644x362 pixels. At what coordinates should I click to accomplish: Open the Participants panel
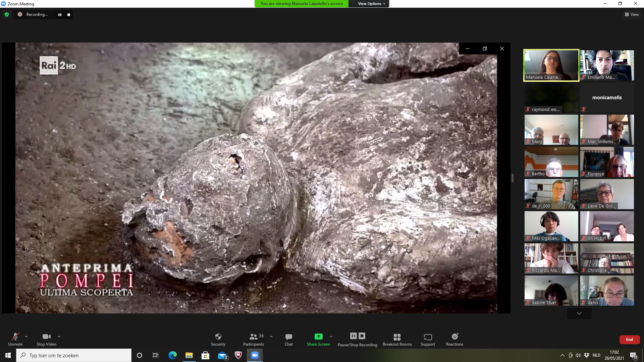[x=254, y=337]
